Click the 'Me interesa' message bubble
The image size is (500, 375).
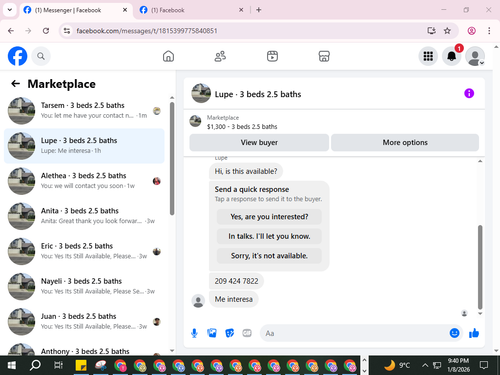[x=234, y=299]
